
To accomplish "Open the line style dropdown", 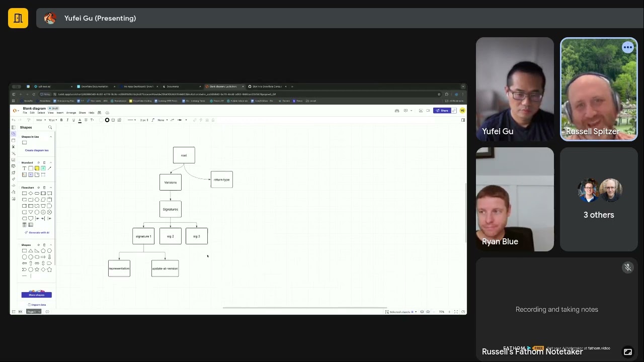I will (x=131, y=120).
